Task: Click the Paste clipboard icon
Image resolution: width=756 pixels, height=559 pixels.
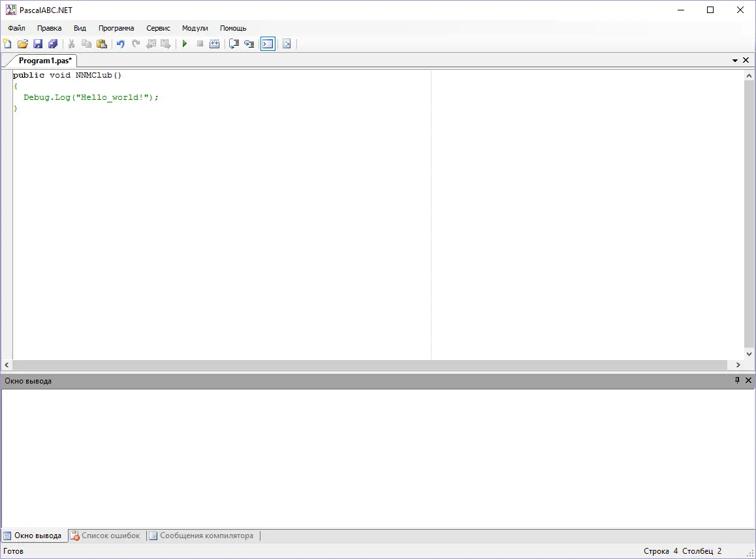Action: pos(102,44)
